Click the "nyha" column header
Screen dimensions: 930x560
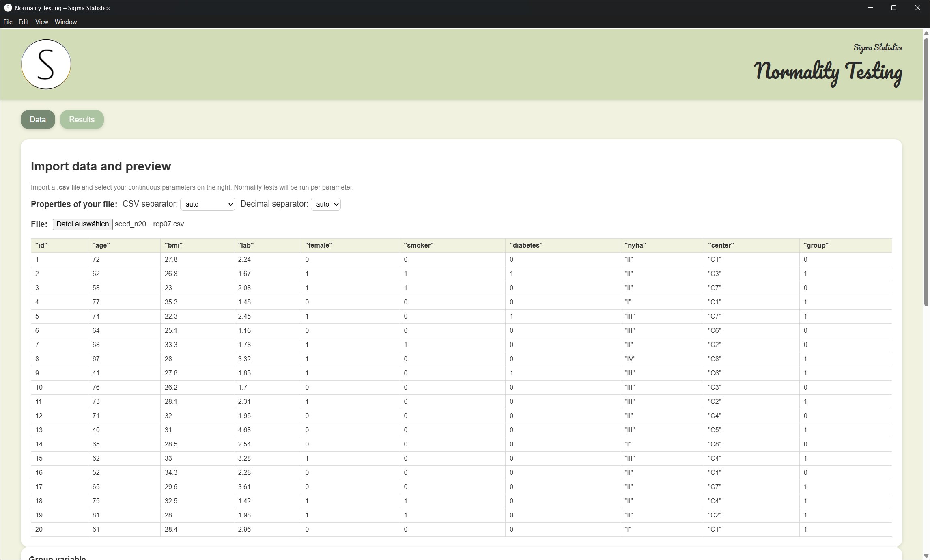coord(662,246)
